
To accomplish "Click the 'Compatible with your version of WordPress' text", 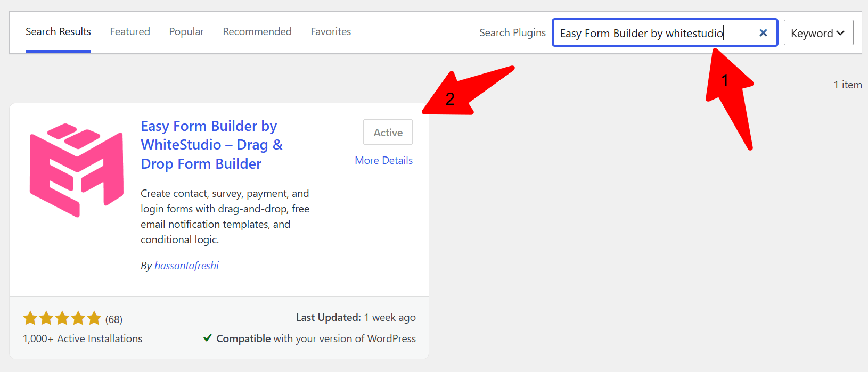I will pyautogui.click(x=316, y=338).
